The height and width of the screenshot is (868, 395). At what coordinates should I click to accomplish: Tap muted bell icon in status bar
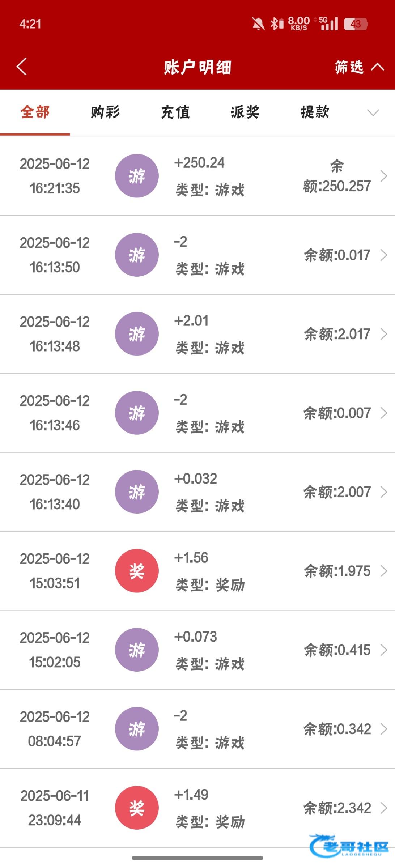[x=258, y=24]
